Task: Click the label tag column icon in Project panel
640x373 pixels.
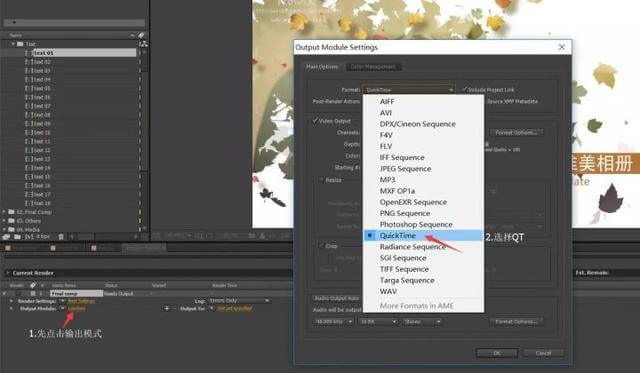Action: click(141, 35)
